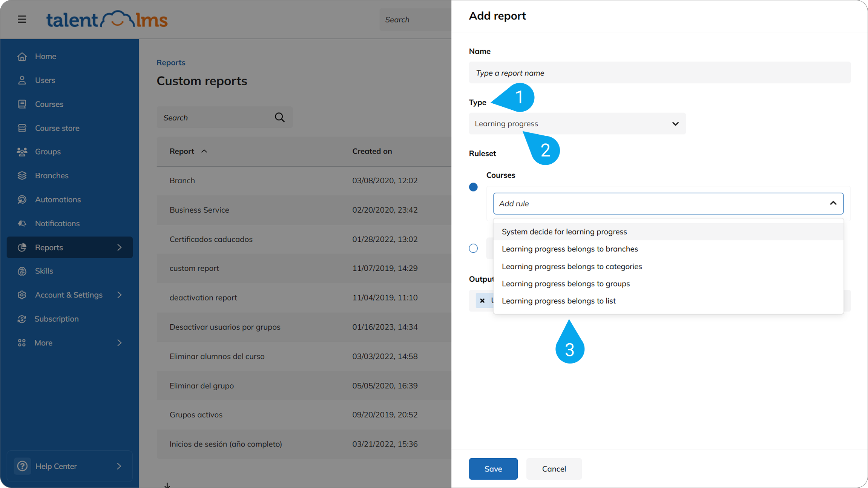This screenshot has height=488, width=868.
Task: Click the TalentLMS logo
Action: coord(107,19)
